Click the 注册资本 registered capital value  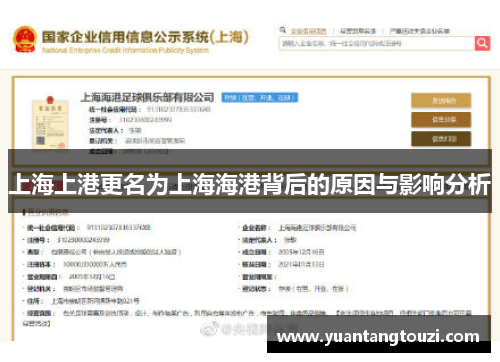[x=95, y=264]
